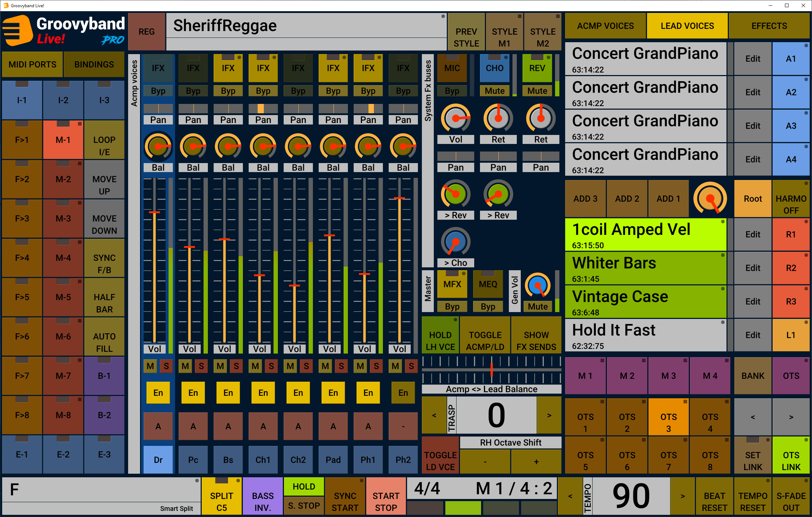Toggle OTS LINK button

coord(791,461)
